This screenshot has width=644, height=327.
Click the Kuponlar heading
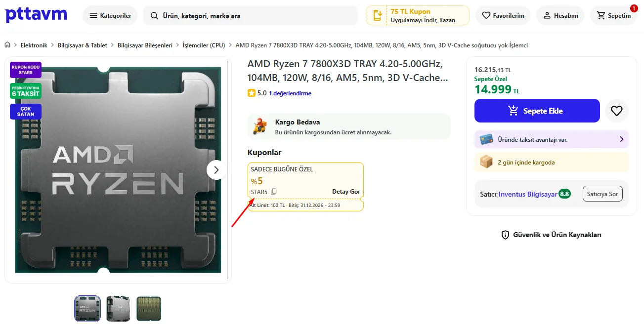(264, 152)
